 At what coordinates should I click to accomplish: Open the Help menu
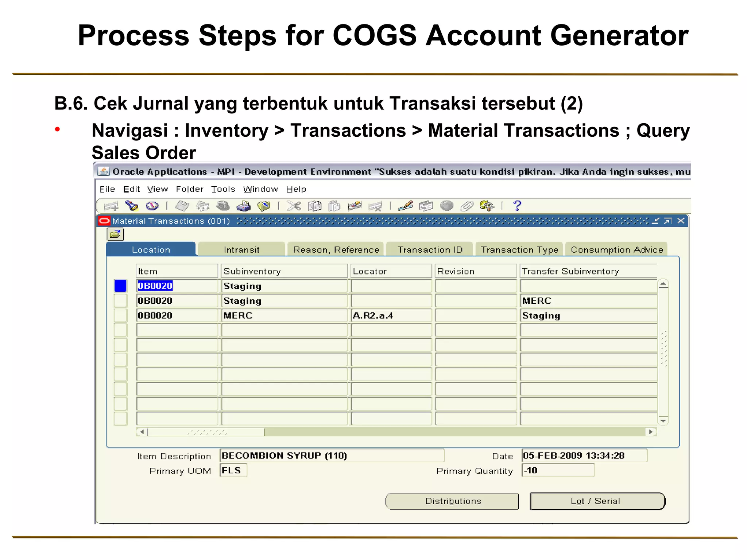pyautogui.click(x=296, y=189)
